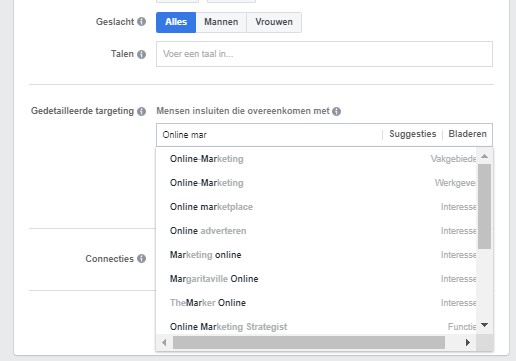Click the horizontal scrollbar thumb in suggestions
This screenshot has width=516, height=361.
tap(309, 342)
